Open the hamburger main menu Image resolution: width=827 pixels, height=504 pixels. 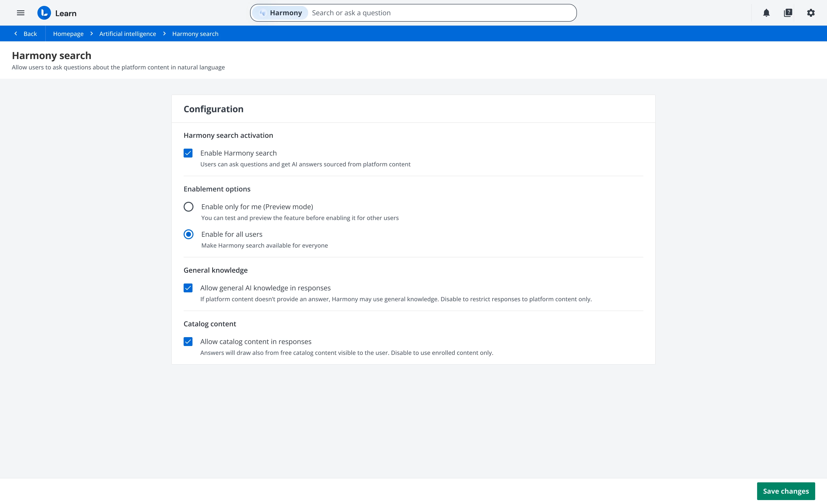[20, 13]
